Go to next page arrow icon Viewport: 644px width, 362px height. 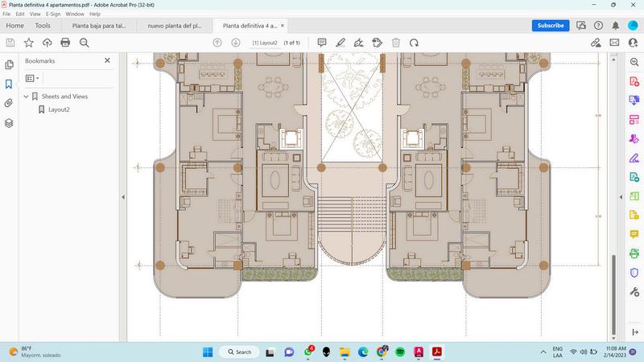[236, 43]
